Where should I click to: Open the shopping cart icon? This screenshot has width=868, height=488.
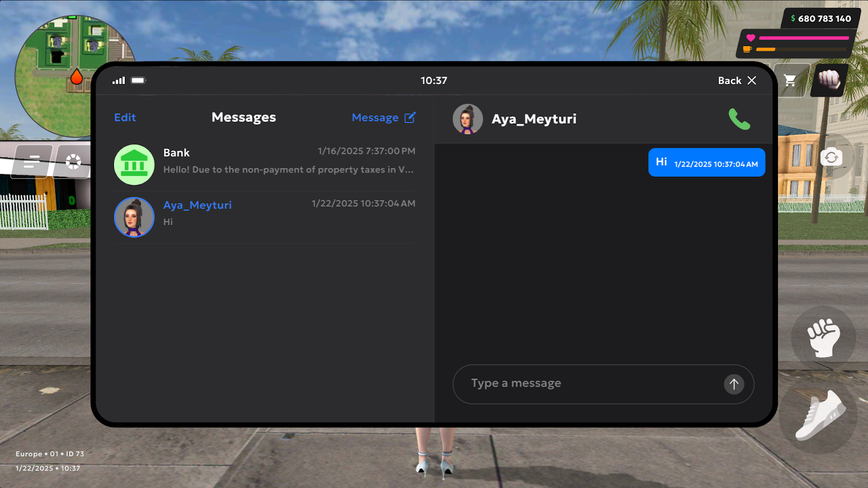coord(790,80)
